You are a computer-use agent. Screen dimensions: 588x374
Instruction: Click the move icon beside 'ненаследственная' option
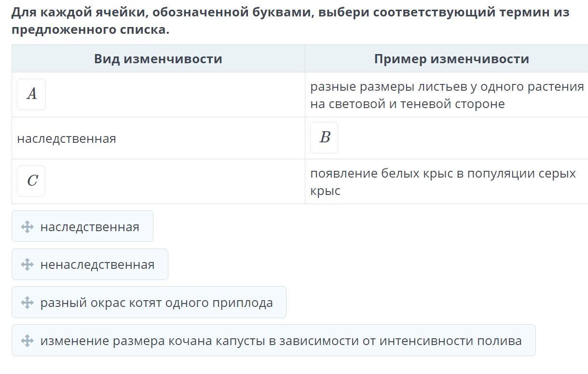point(27,264)
